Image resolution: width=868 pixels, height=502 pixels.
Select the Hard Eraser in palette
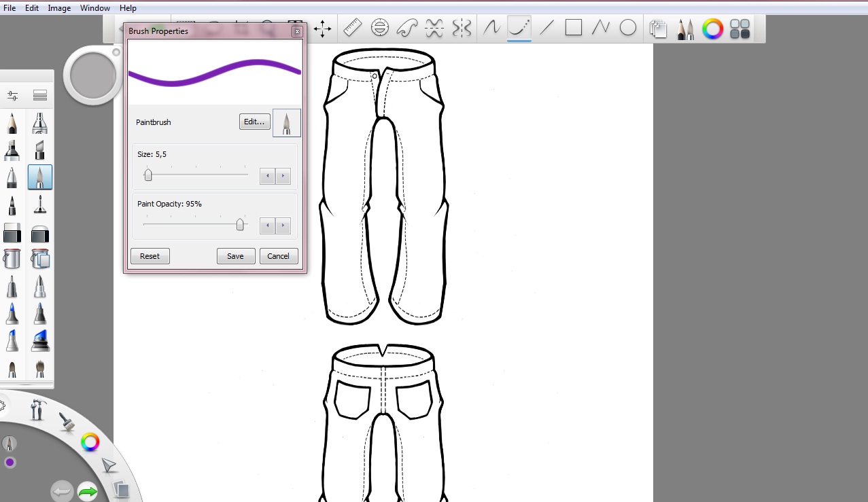pos(12,233)
